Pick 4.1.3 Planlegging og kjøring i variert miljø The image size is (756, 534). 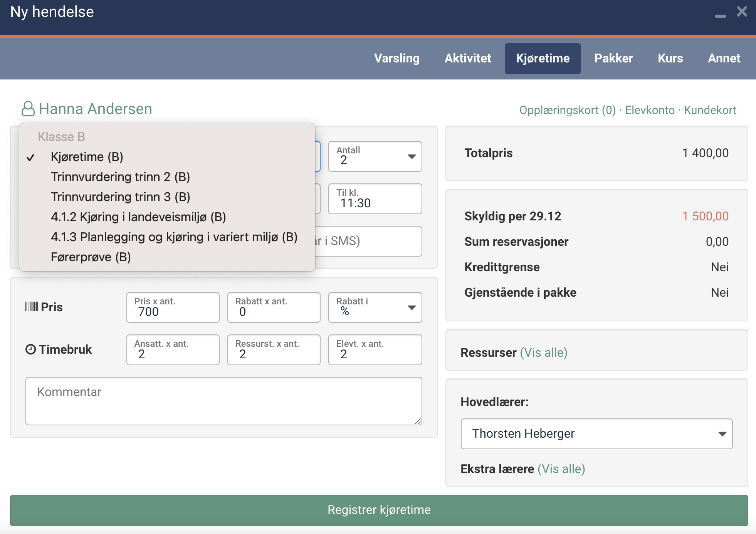tap(167, 237)
